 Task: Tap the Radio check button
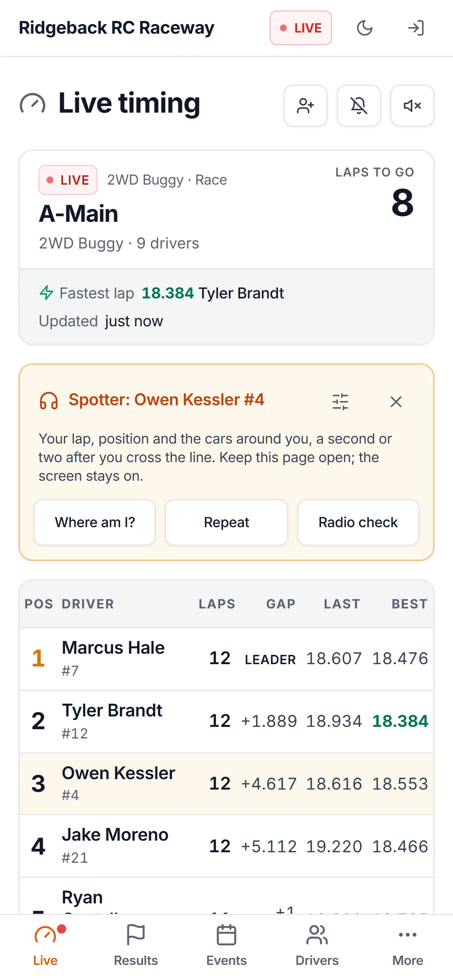coord(358,523)
